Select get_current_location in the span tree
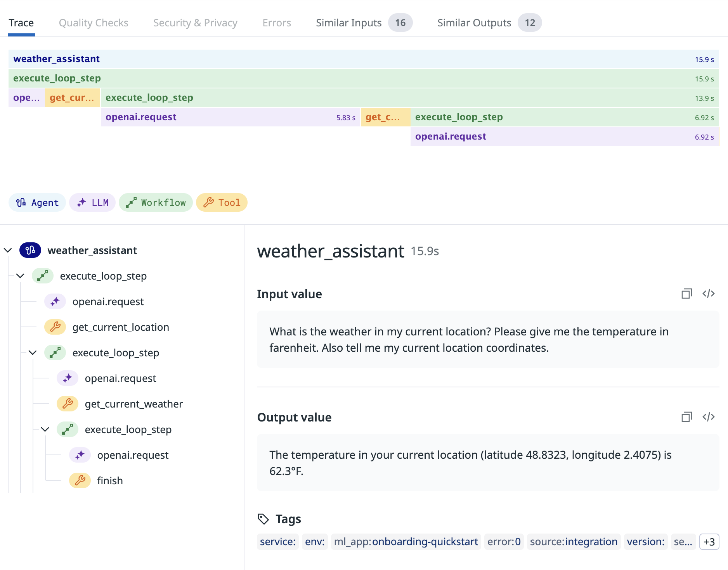 (x=121, y=327)
